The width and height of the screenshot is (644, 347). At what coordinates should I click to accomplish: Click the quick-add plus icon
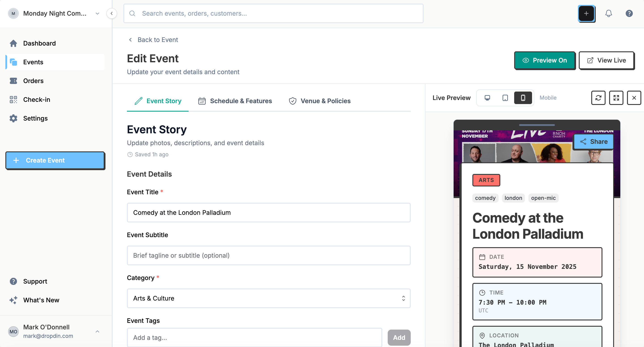[587, 13]
